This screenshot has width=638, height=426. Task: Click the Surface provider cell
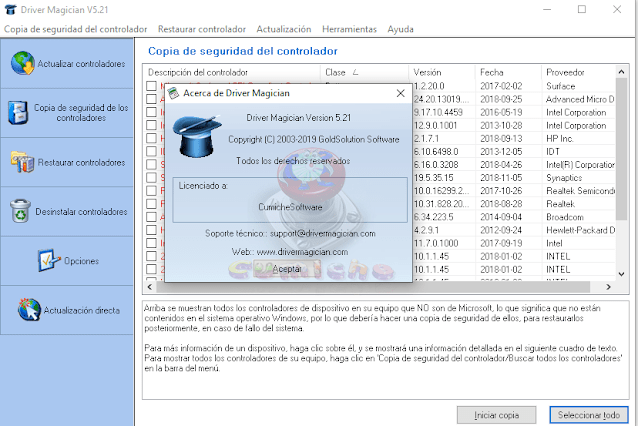(561, 86)
